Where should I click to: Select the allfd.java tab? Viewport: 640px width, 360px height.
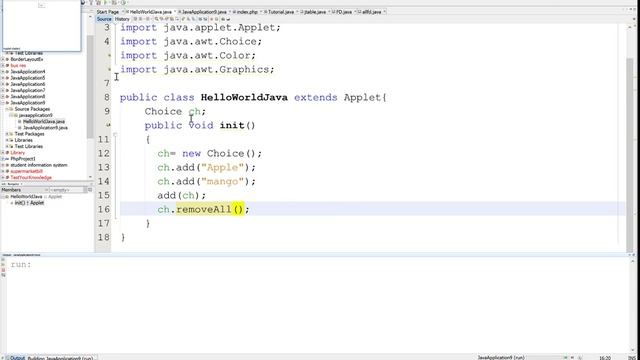tap(371, 12)
